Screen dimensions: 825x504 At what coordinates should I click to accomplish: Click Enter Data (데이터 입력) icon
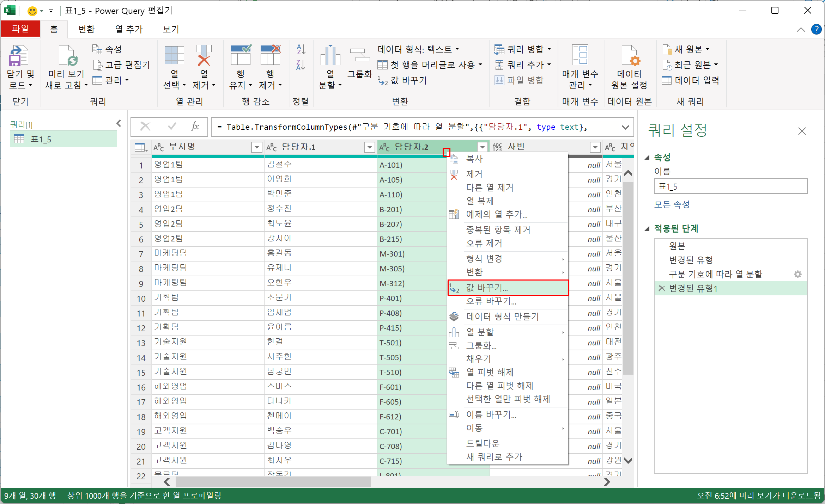[x=667, y=80]
